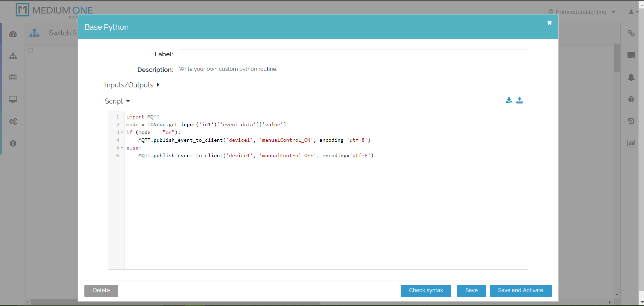644x306 pixels.
Task: Expand the Inputs/Outputs section
Action: click(x=132, y=85)
